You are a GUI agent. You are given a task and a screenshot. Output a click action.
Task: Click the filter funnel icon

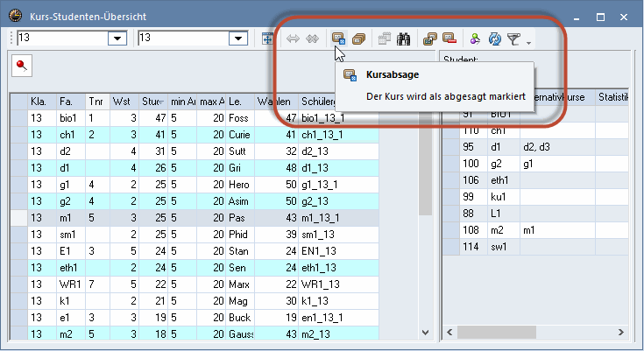click(x=513, y=39)
